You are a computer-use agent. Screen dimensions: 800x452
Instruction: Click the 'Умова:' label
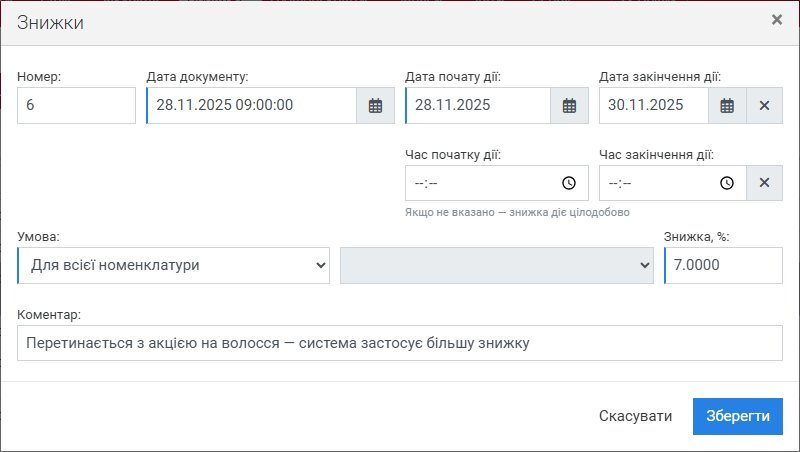(x=38, y=237)
